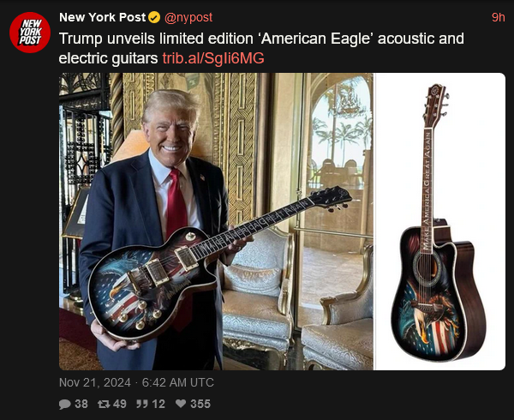Show the 49 retweets count
The image size is (514, 420).
click(120, 404)
